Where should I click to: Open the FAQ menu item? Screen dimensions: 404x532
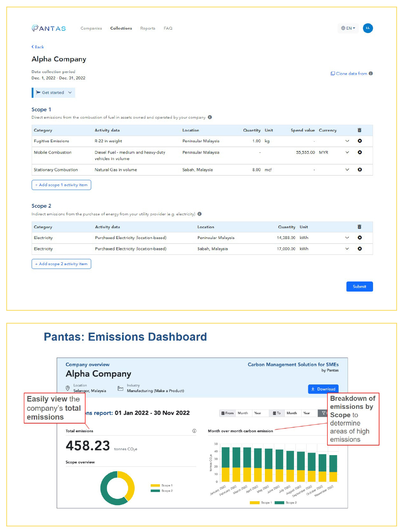click(x=168, y=29)
